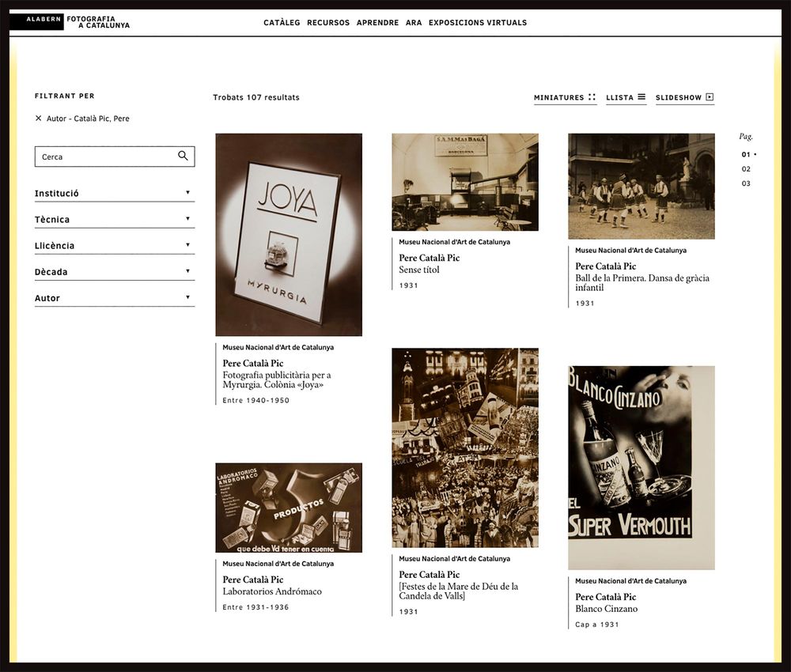The height and width of the screenshot is (672, 791).
Task: Go to page 03
Action: point(746,183)
